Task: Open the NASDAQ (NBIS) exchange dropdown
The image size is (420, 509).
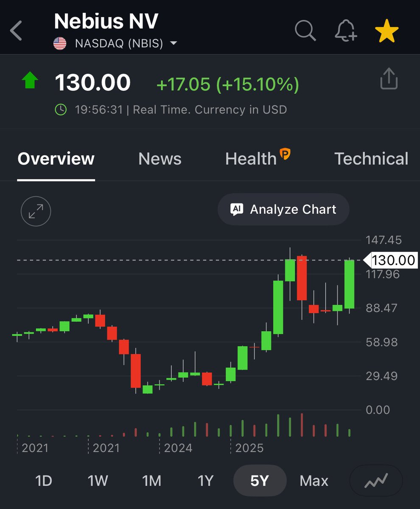Action: click(126, 43)
